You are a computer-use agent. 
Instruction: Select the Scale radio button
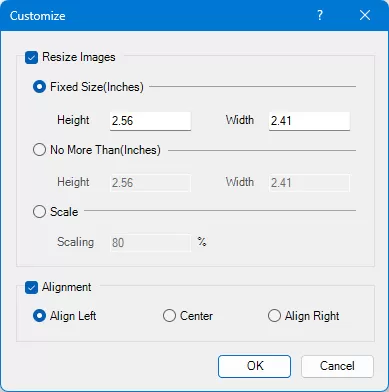(x=39, y=212)
